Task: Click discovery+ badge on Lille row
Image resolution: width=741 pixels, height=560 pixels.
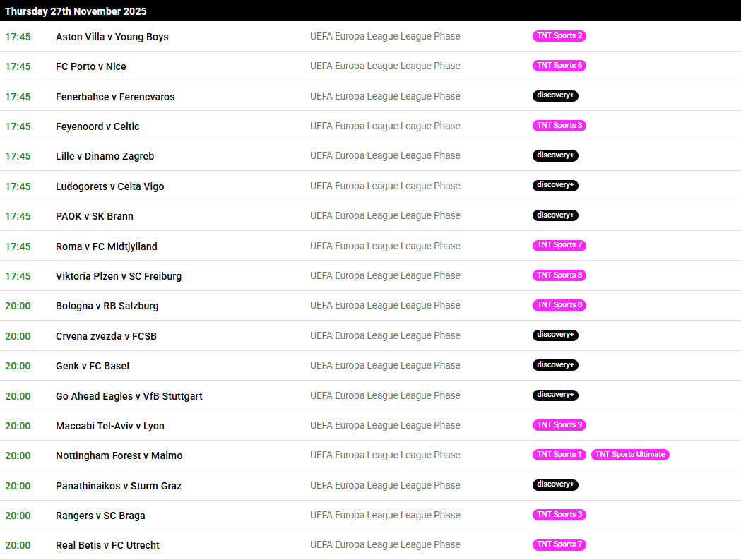Action: [x=555, y=155]
